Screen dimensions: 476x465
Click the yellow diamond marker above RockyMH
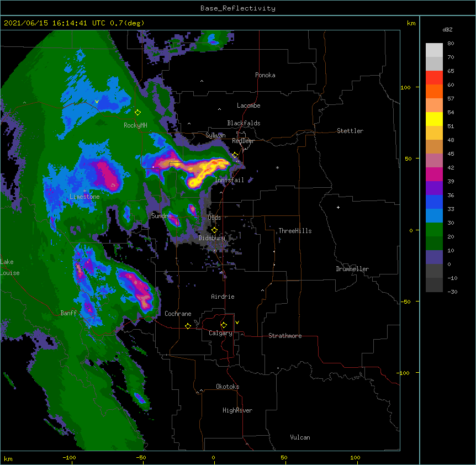pyautogui.click(x=137, y=113)
